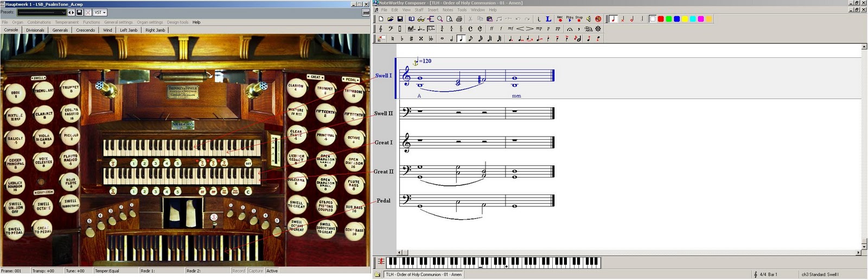This screenshot has height=280, width=868.
Task: Toggle the Swell Oboe 8 stop knob
Action: click(15, 94)
